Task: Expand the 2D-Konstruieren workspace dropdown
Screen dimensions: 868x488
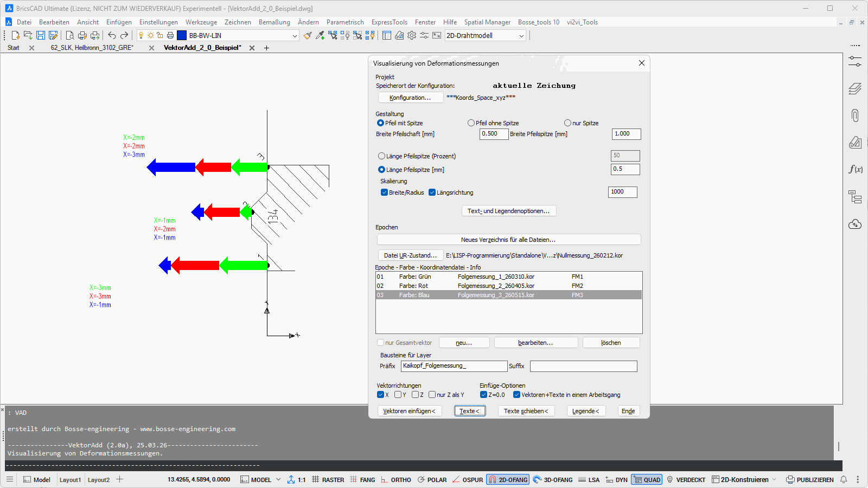Action: tap(774, 480)
